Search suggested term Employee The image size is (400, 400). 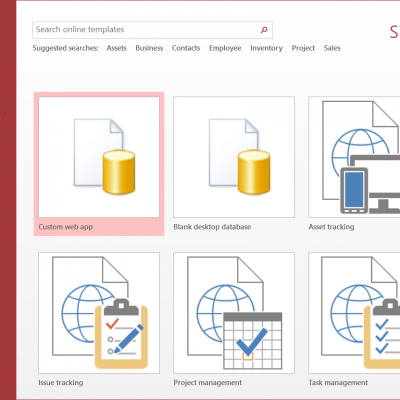[225, 48]
